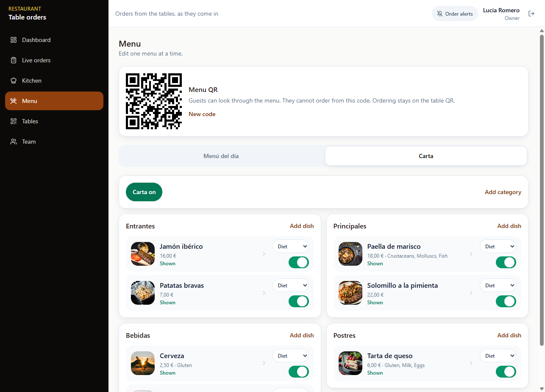Toggle Paella de marisco visibility switch
Viewport: 545px width, 392px height.
[x=506, y=262]
